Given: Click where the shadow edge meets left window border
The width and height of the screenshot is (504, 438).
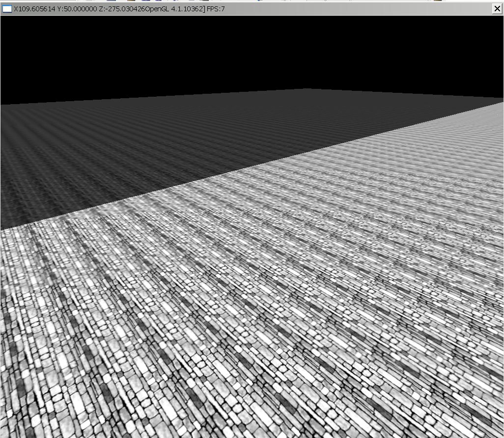Looking at the screenshot, I should (2, 228).
